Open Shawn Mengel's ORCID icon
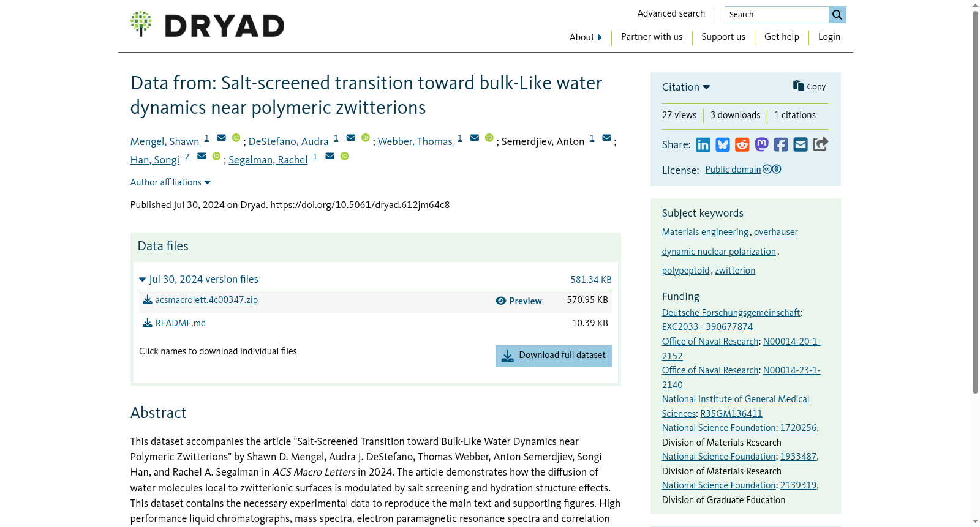 tap(236, 138)
